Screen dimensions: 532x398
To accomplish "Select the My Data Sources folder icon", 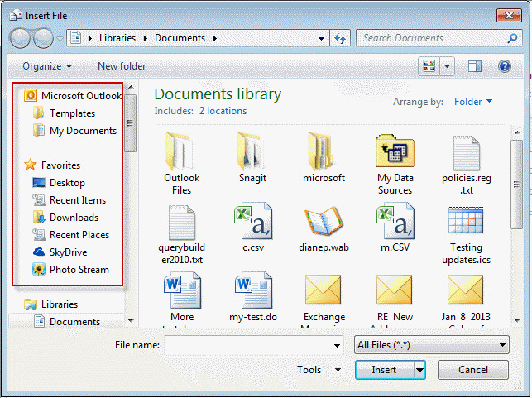I will 395,151.
